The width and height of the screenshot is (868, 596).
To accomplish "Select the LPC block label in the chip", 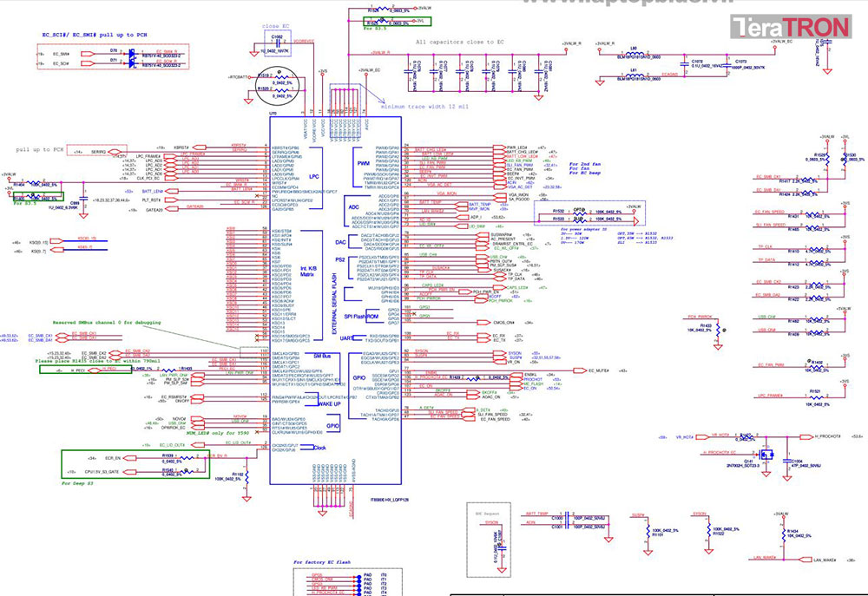I will pyautogui.click(x=314, y=176).
